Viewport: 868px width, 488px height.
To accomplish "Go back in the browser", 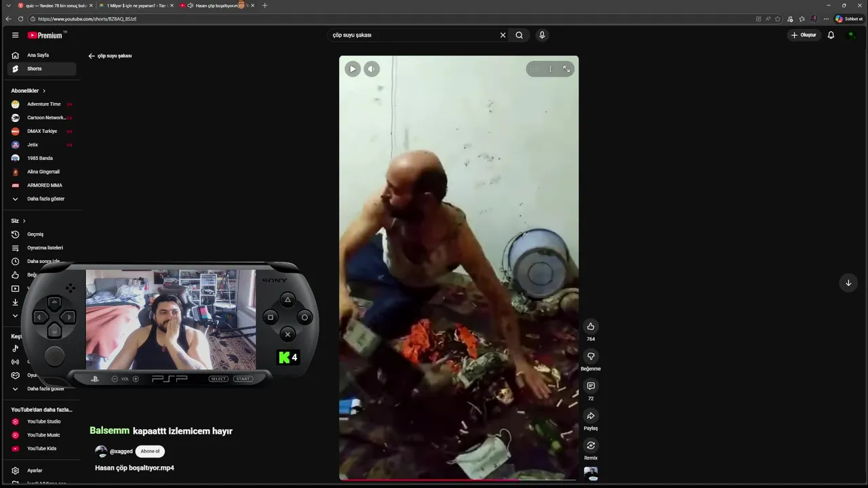I will pos(8,19).
